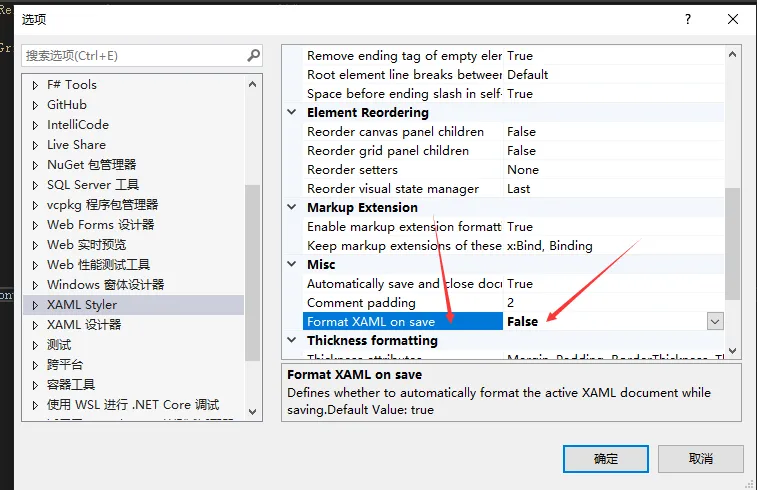Select the Comment padding property row

[x=361, y=303]
